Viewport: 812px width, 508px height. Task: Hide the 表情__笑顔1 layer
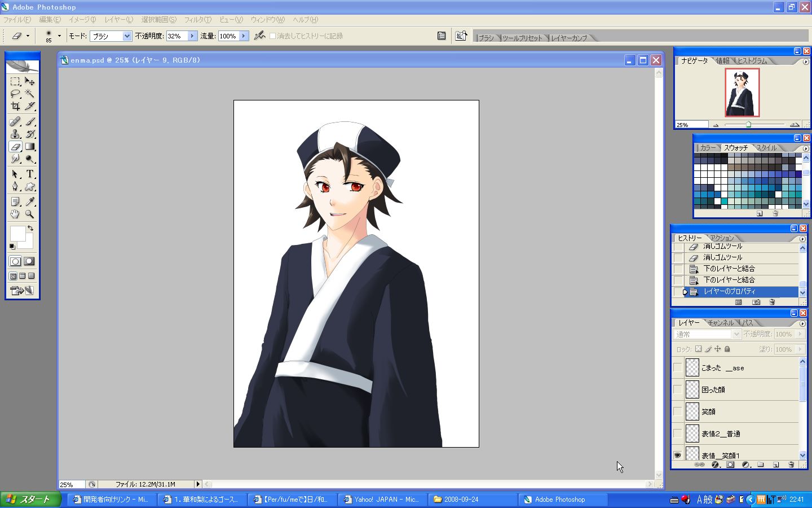point(678,455)
